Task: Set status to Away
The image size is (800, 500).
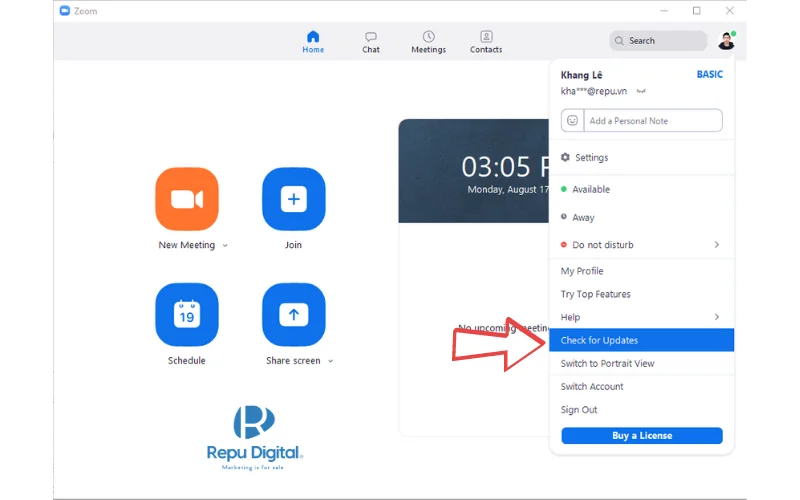Action: pos(641,217)
